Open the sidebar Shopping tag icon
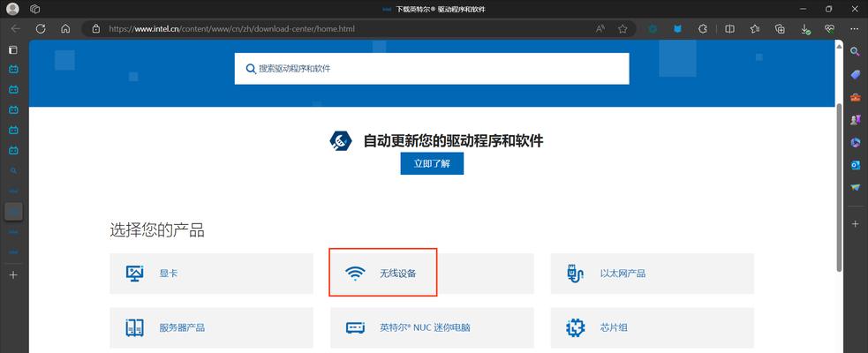 (x=855, y=74)
